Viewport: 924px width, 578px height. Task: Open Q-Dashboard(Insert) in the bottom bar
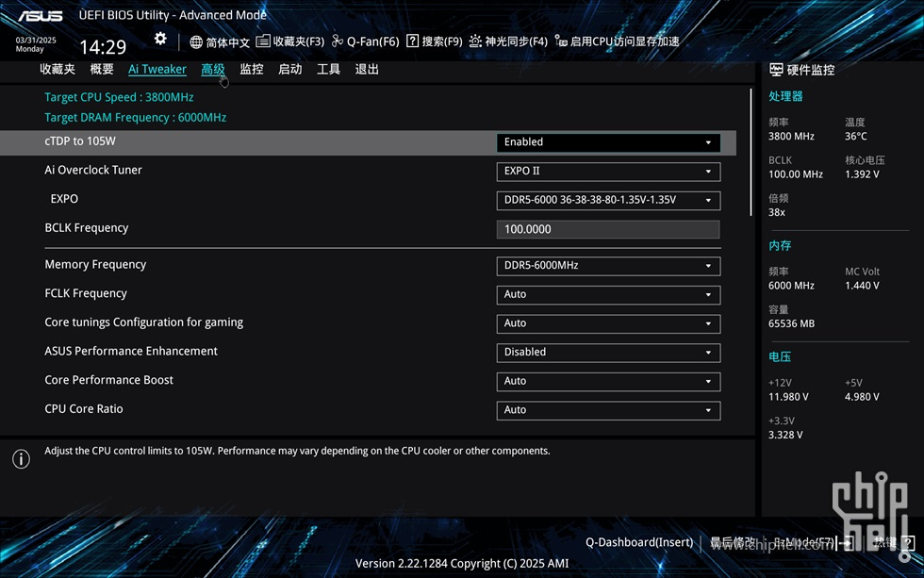click(x=639, y=542)
